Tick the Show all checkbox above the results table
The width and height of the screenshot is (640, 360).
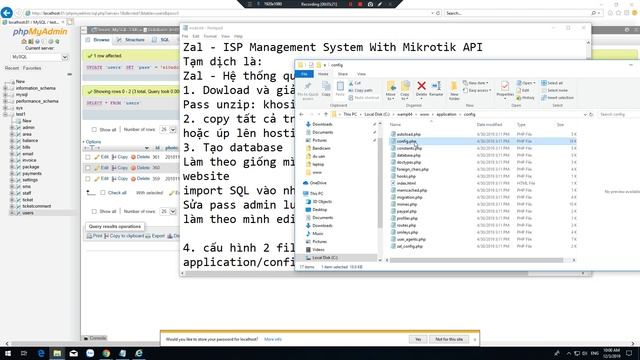(94, 130)
